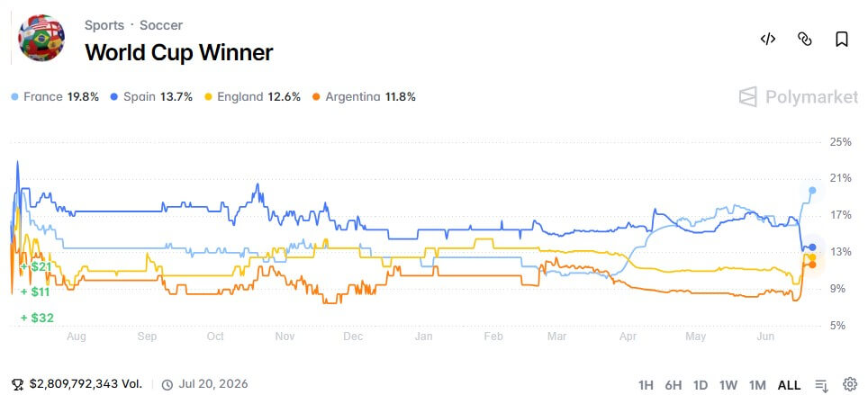Viewport: 868px width, 395px height.
Task: Open the embed code icon
Action: pyautogui.click(x=768, y=39)
